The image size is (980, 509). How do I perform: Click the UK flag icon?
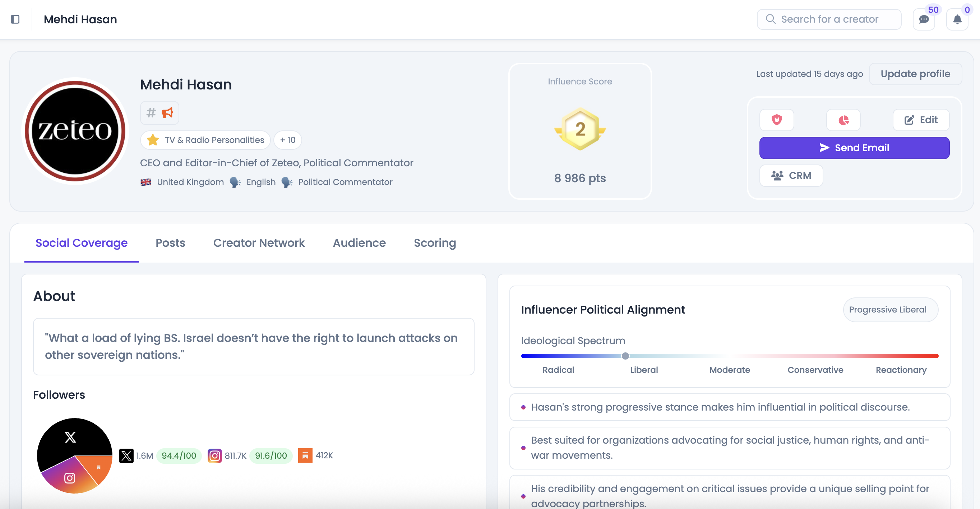[x=146, y=182]
